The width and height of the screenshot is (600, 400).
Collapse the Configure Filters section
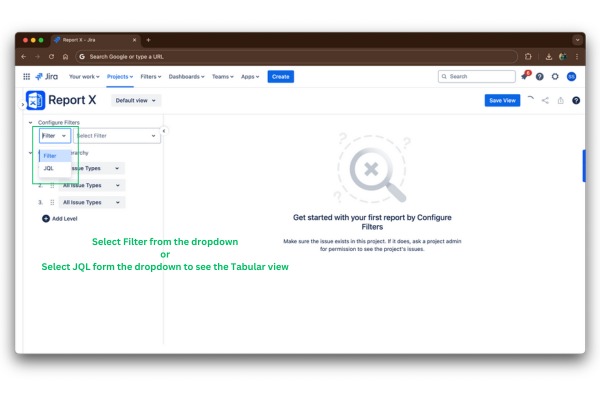[x=30, y=122]
